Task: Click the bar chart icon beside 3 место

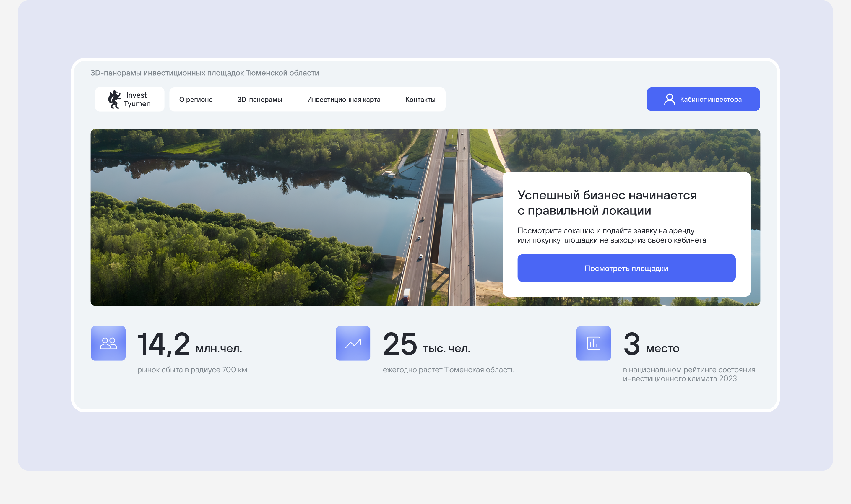Action: click(x=593, y=343)
